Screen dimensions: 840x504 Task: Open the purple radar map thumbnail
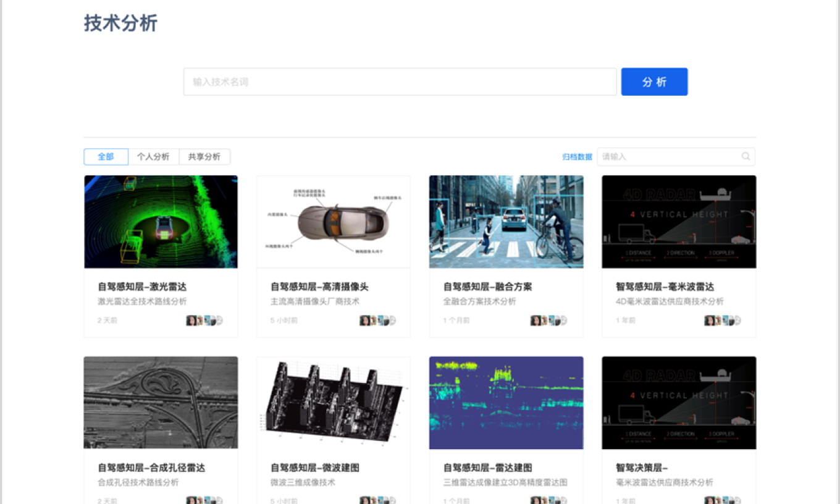click(506, 402)
